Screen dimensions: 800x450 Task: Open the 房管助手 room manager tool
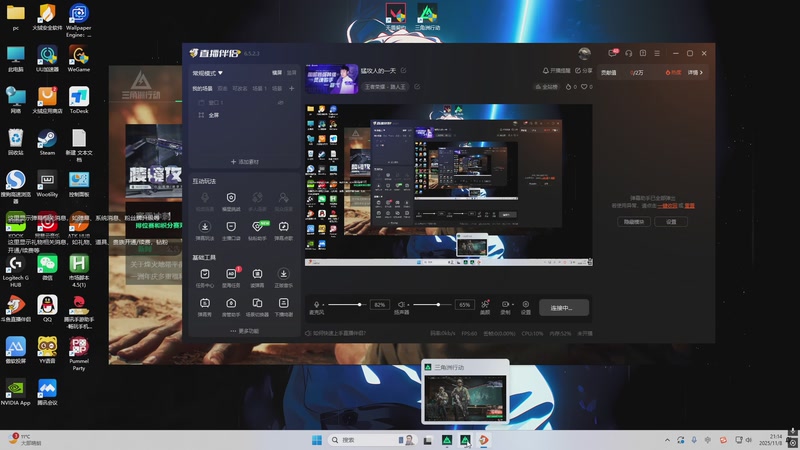click(231, 307)
